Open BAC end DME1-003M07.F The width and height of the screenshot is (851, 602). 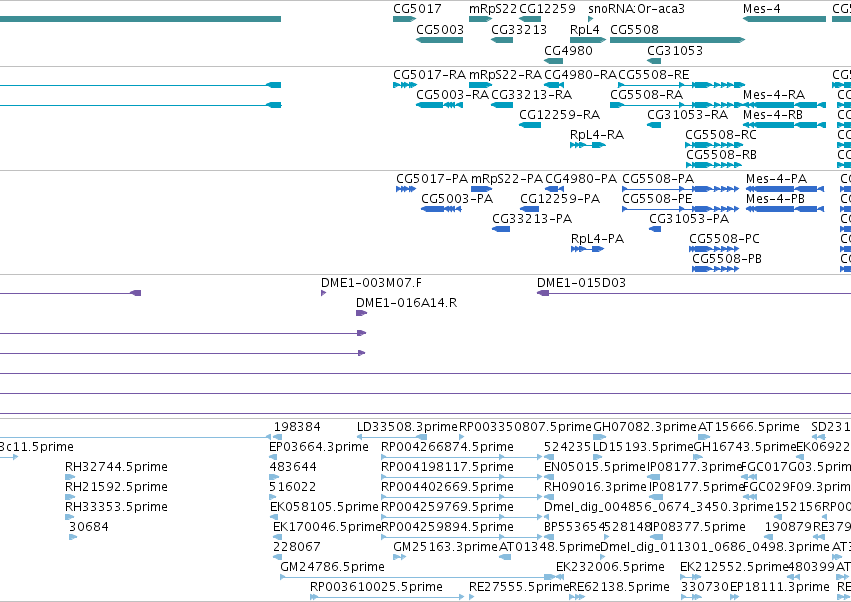371,283
